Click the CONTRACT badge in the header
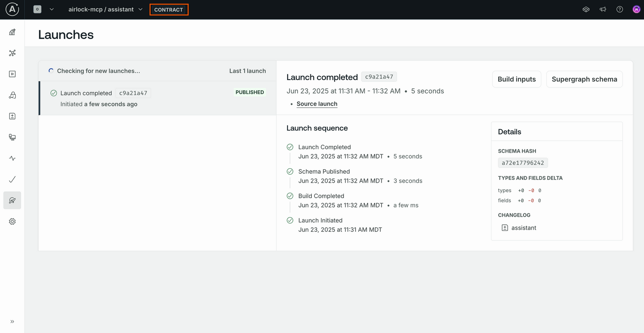Screen dimensions: 644x333 (x=169, y=9)
